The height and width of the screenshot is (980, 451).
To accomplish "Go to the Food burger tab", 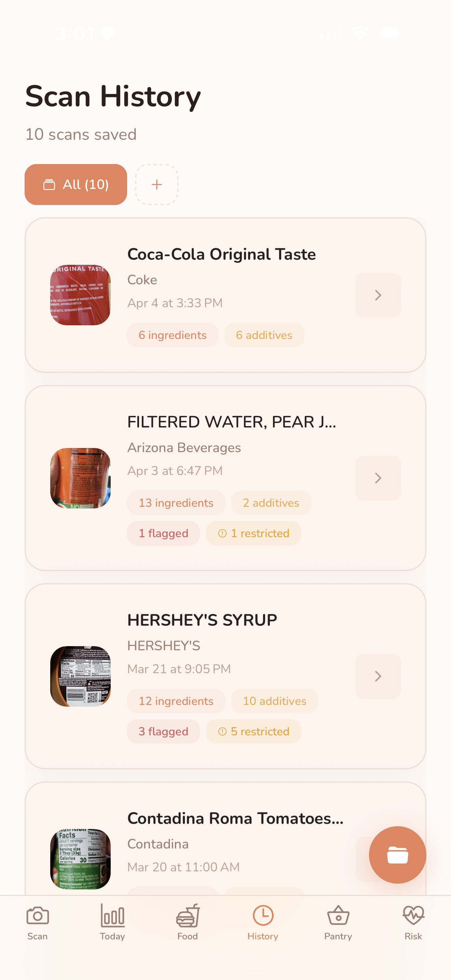I will pyautogui.click(x=188, y=922).
